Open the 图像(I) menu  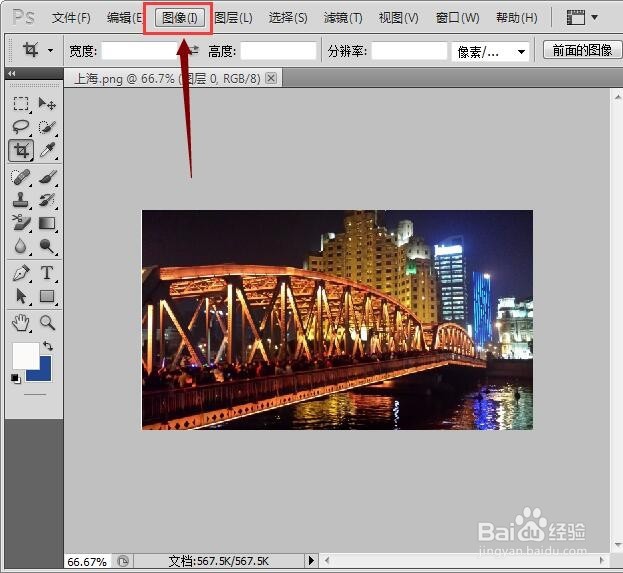[x=180, y=18]
